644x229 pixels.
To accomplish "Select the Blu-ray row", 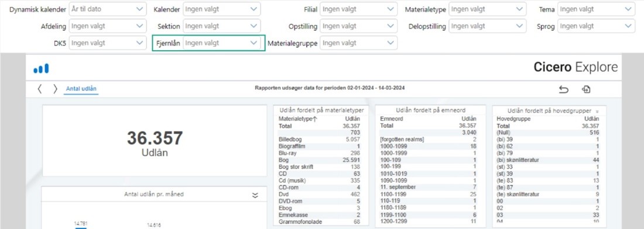I will 319,153.
